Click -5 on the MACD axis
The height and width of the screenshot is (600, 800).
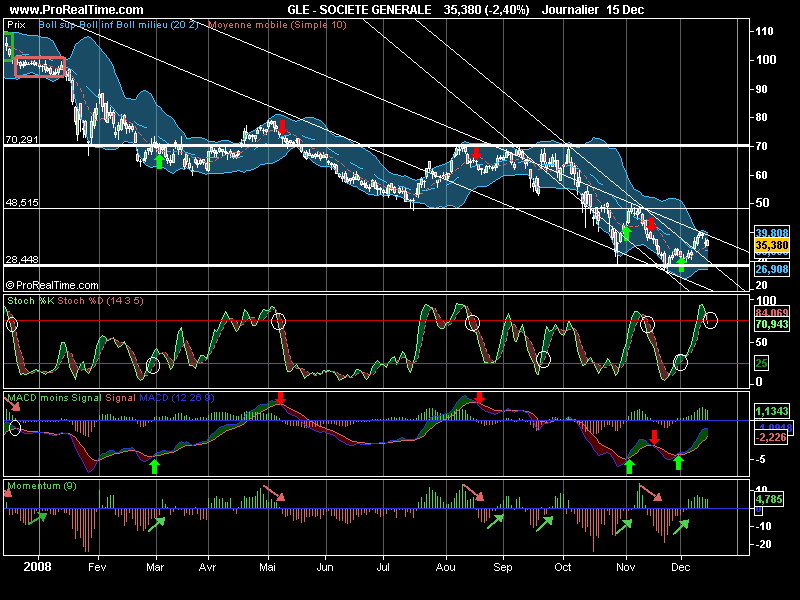[x=761, y=459]
